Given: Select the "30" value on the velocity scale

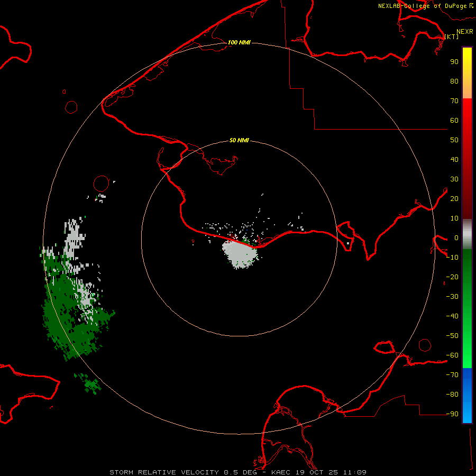Looking at the screenshot, I should coord(454,179).
